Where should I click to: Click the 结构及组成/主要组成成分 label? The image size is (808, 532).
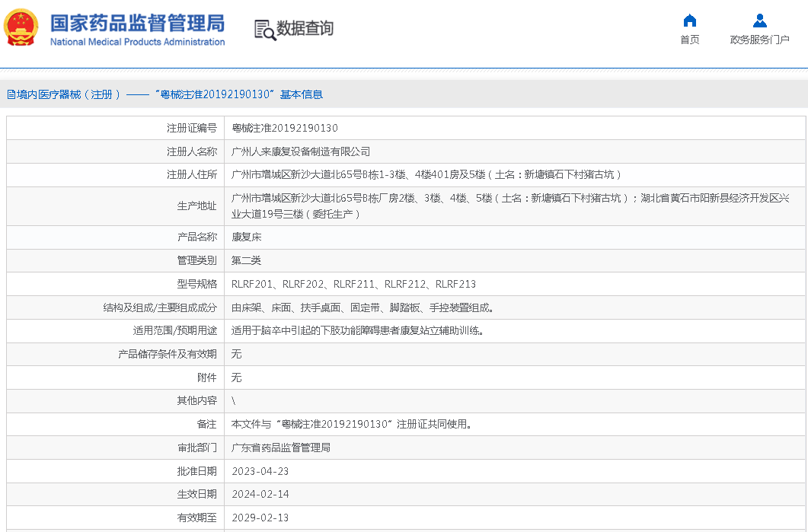pos(160,308)
